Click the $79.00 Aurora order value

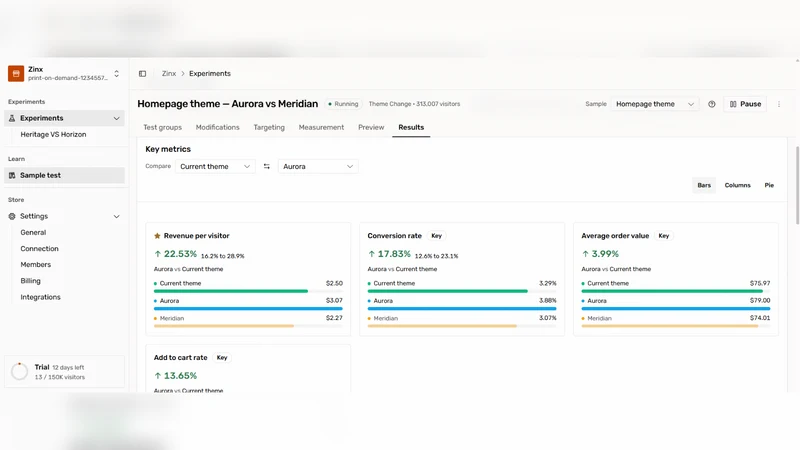coord(760,301)
